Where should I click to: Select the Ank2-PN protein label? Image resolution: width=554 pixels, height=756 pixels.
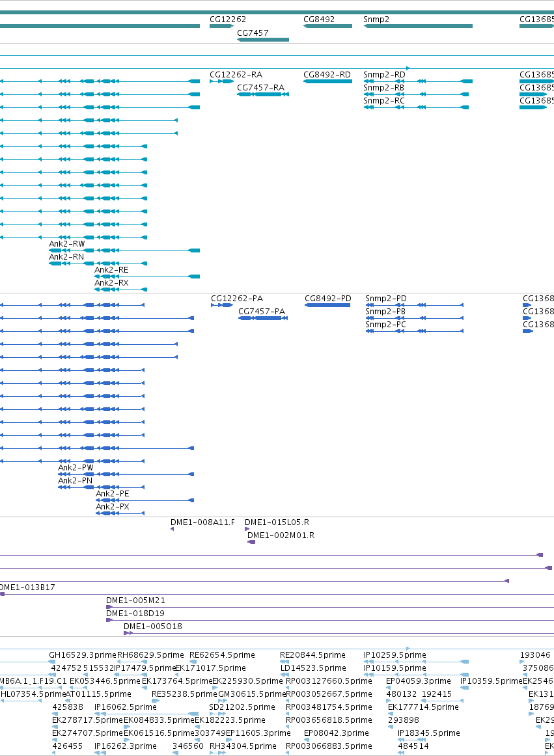(x=76, y=481)
